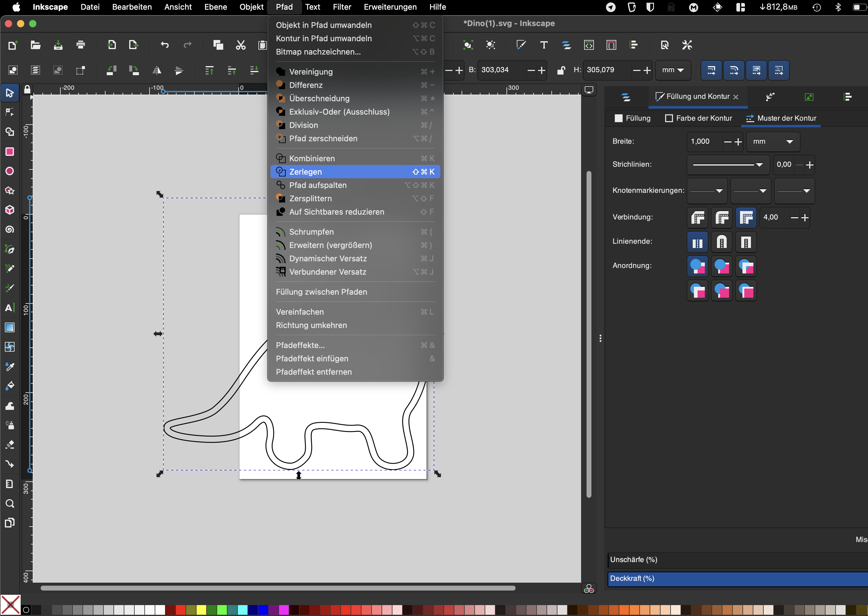
Task: Increase the H height value
Action: click(647, 70)
